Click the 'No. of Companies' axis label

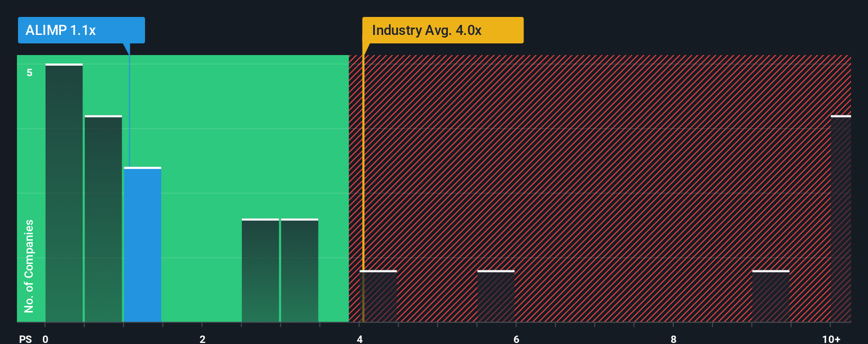pos(29,266)
